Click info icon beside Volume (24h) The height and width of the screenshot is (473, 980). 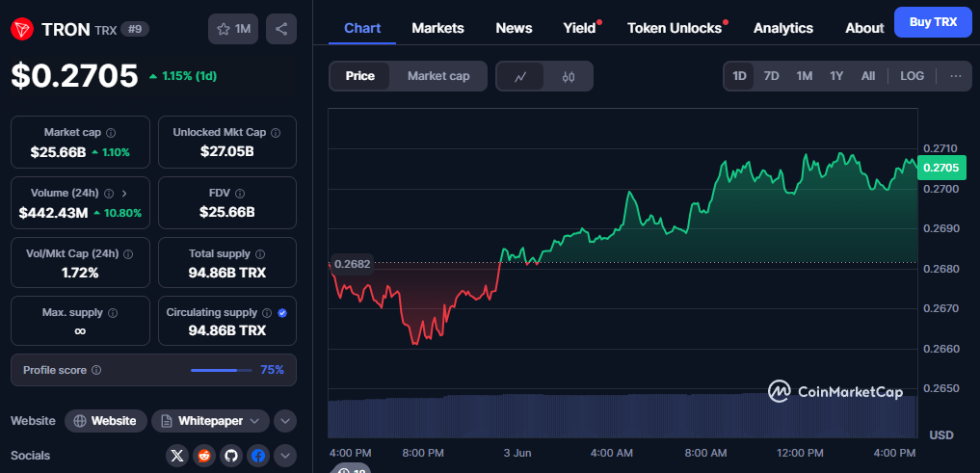pos(110,193)
